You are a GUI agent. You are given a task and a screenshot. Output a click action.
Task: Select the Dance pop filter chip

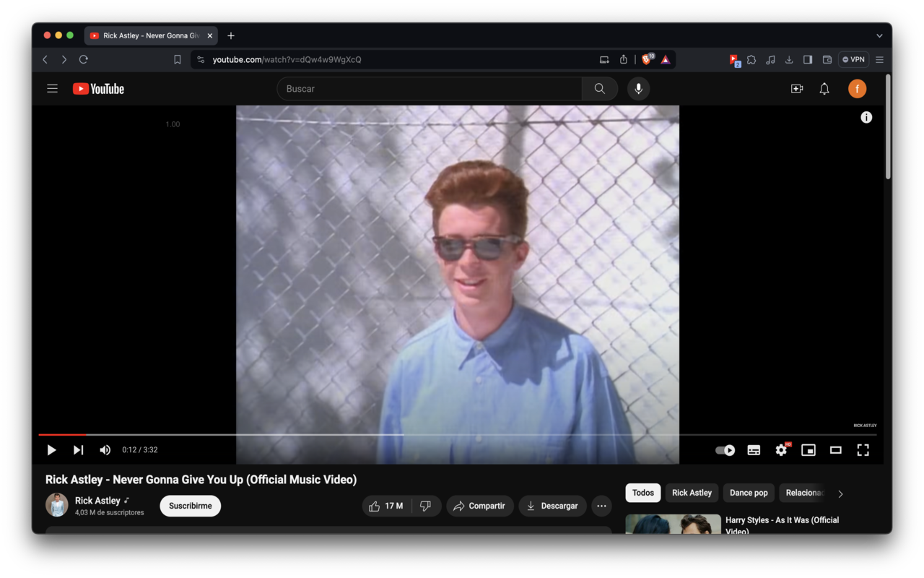749,493
